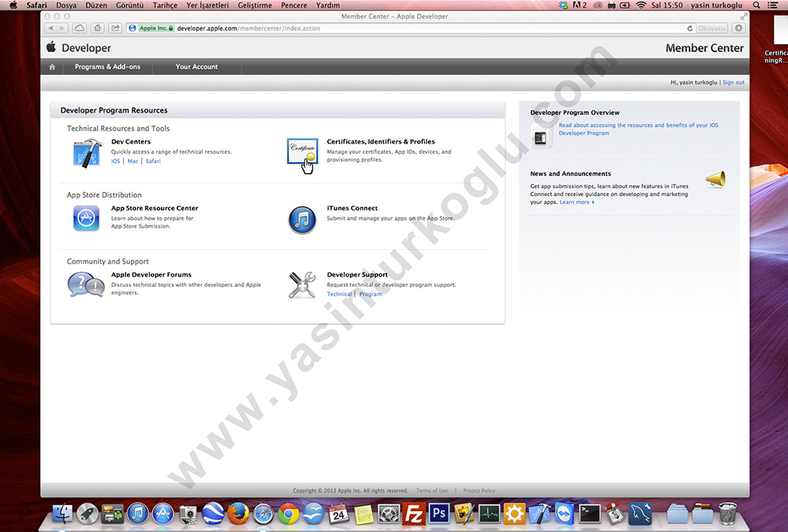Reload the page with the refresh icon
This screenshot has width=788, height=532.
click(x=690, y=28)
